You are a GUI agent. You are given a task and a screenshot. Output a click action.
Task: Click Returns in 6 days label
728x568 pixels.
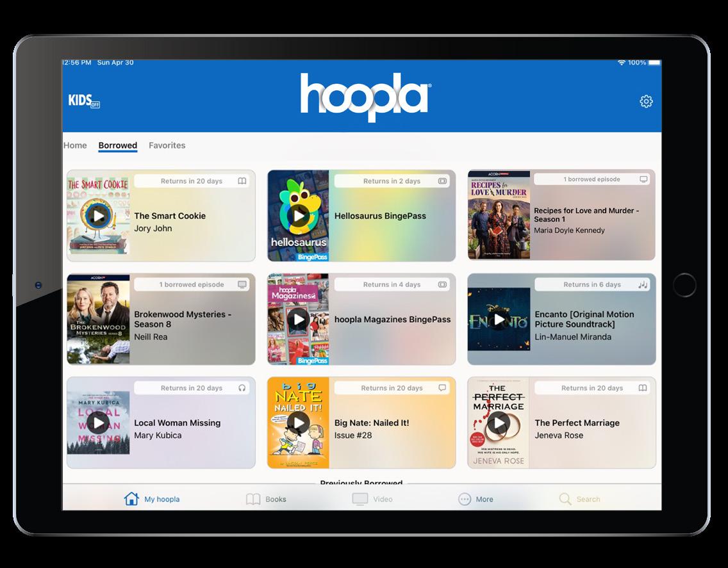(592, 284)
